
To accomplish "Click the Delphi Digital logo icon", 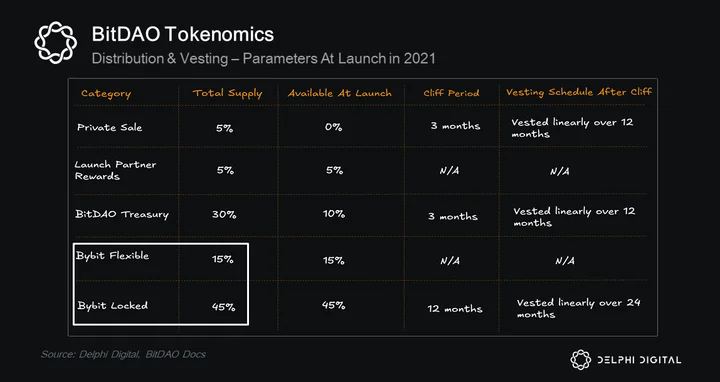I will [581, 360].
